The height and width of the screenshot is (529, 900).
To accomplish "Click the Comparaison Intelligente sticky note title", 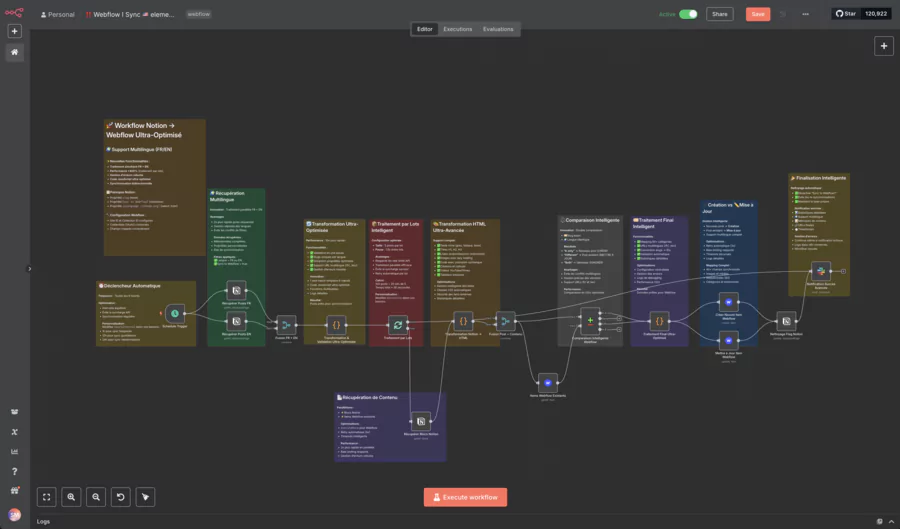I will point(590,220).
